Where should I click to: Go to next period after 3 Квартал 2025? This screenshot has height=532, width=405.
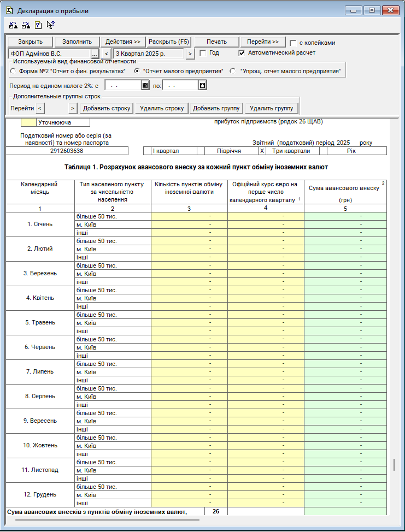point(190,54)
